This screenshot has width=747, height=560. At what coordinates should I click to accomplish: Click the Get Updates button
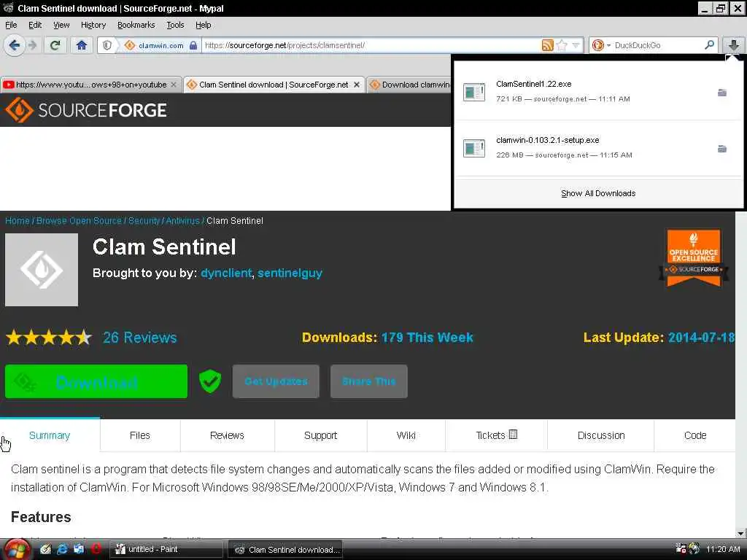276,381
